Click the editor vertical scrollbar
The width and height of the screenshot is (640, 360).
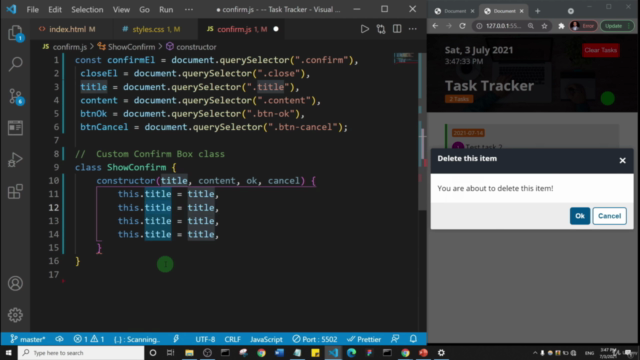point(422,131)
